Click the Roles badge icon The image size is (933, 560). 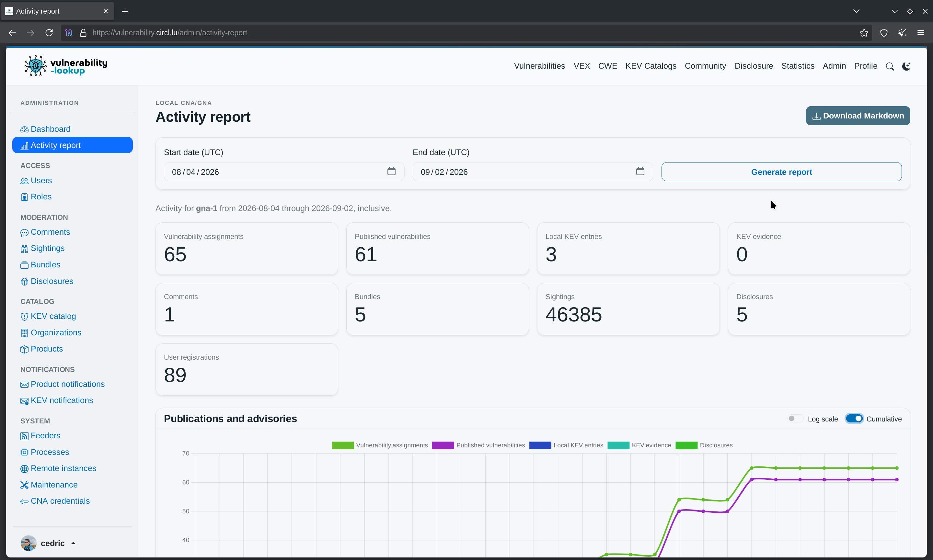click(x=24, y=197)
